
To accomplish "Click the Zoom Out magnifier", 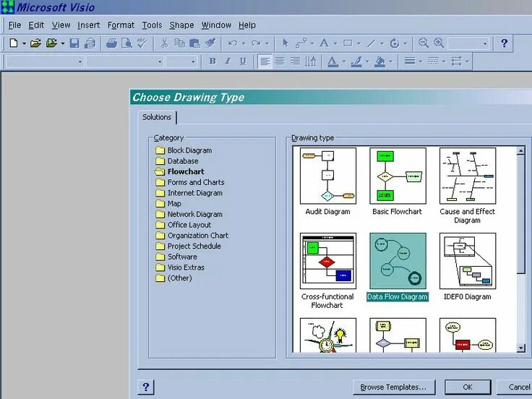I will click(423, 43).
